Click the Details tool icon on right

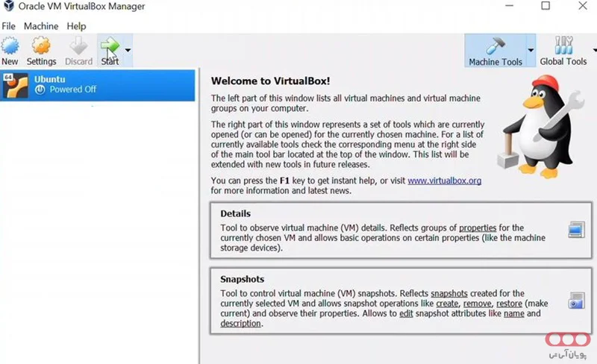point(576,230)
